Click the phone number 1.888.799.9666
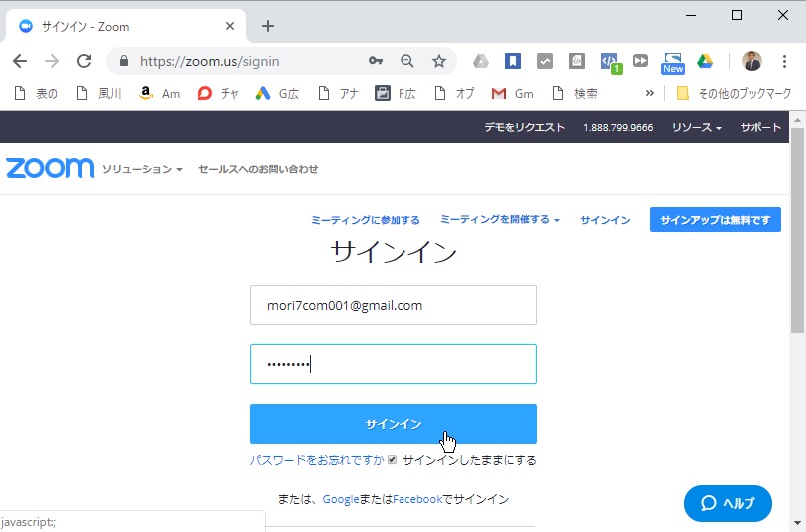The image size is (806, 532). pos(618,128)
